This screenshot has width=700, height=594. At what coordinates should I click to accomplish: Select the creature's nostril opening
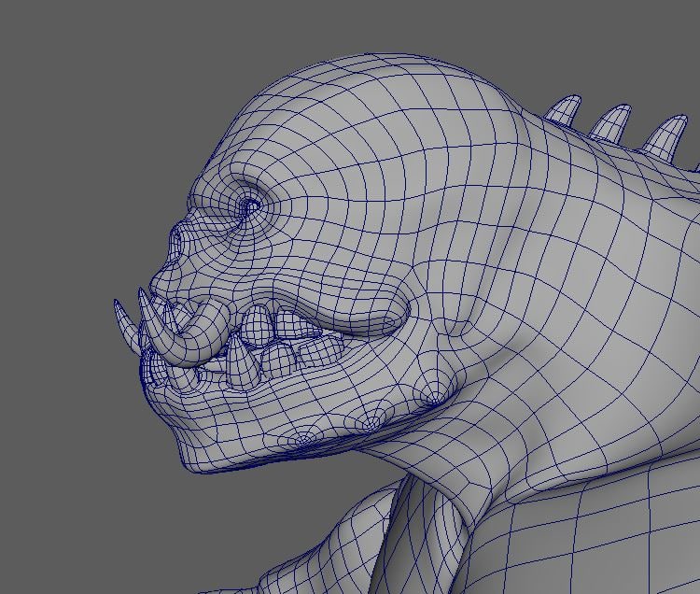176,243
